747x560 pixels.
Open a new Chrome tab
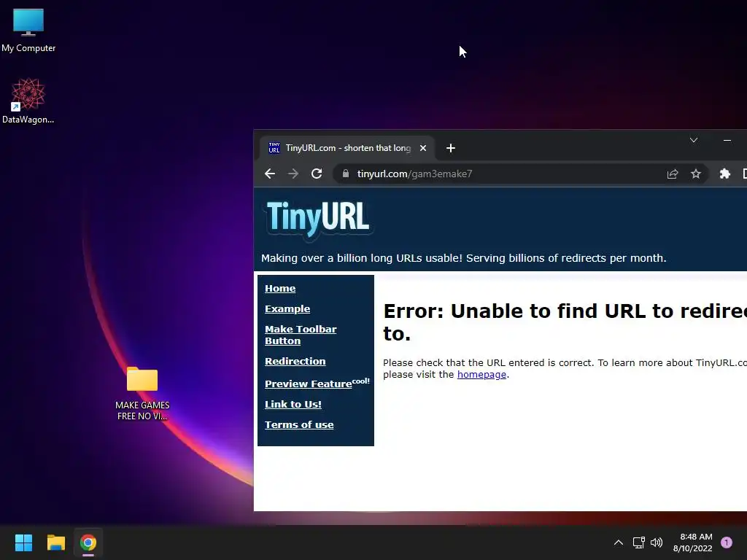coord(451,148)
